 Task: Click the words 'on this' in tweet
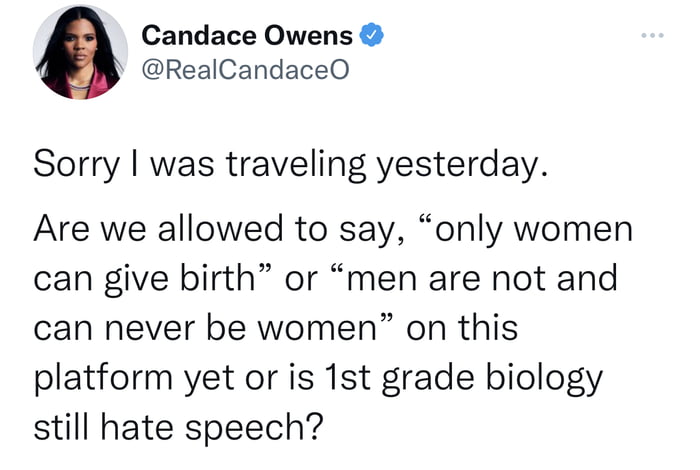pyautogui.click(x=462, y=327)
